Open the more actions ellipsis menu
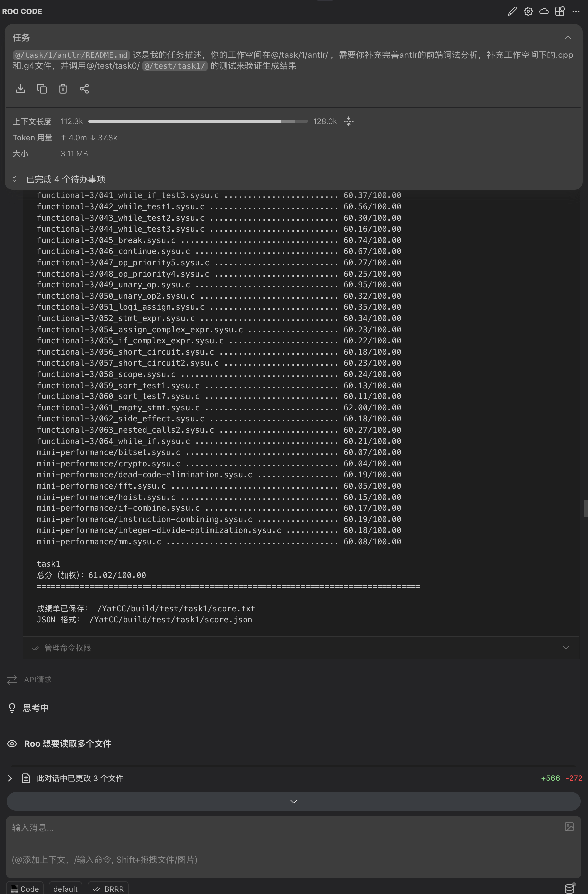This screenshot has width=588, height=894. click(576, 11)
